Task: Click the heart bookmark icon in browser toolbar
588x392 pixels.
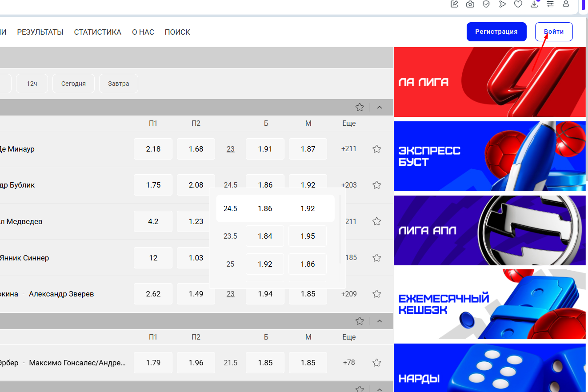Action: 518,4
